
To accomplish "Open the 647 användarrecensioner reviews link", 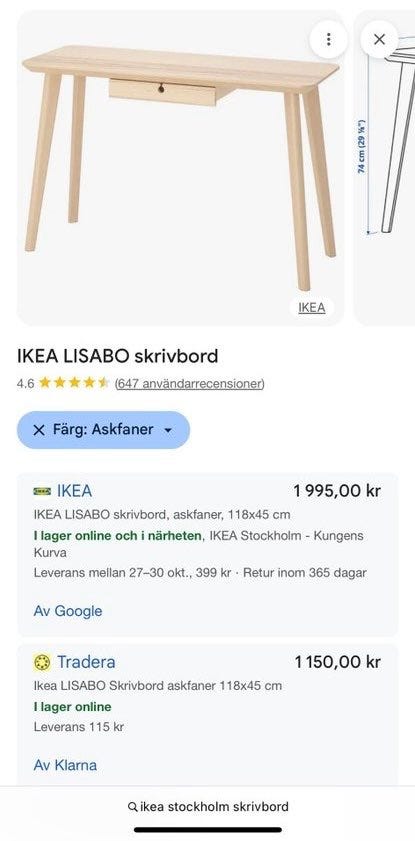I will 189,383.
